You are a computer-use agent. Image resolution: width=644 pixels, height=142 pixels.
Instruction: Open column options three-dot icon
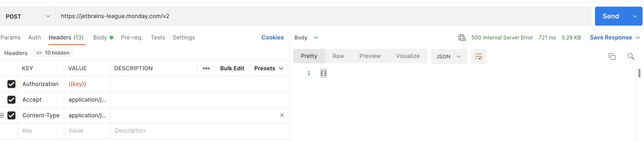[x=206, y=68]
